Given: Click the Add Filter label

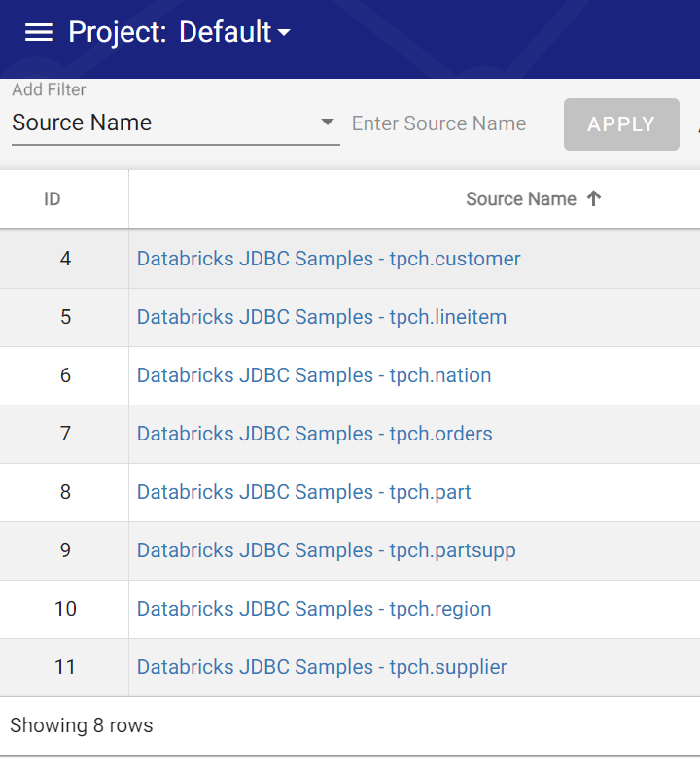Looking at the screenshot, I should click(49, 89).
